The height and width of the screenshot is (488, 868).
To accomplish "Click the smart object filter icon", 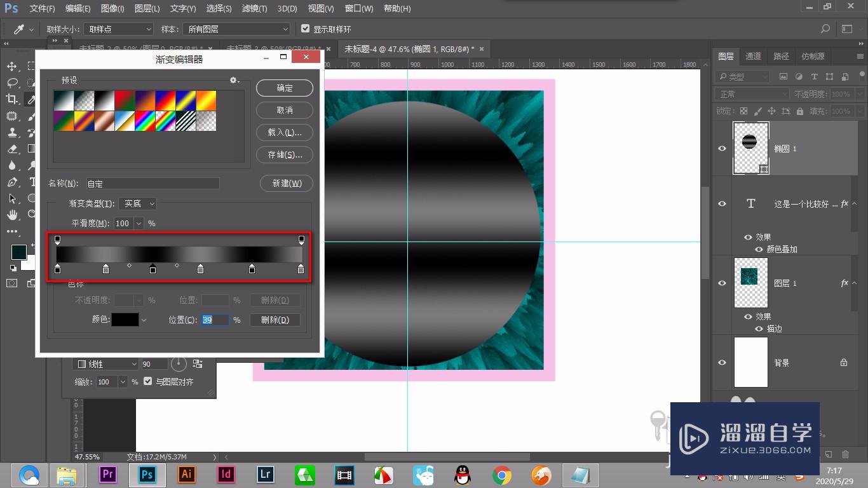I will (844, 77).
